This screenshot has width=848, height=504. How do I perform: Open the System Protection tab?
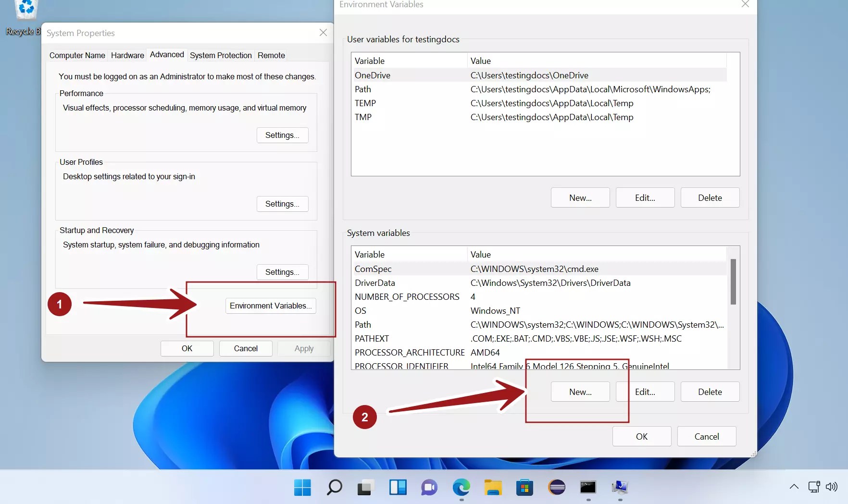[221, 55]
